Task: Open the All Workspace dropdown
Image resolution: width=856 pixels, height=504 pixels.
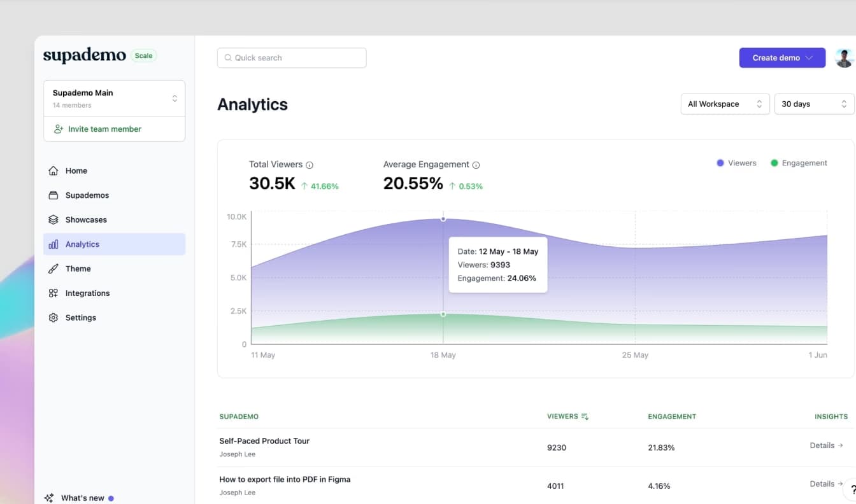Action: (724, 104)
